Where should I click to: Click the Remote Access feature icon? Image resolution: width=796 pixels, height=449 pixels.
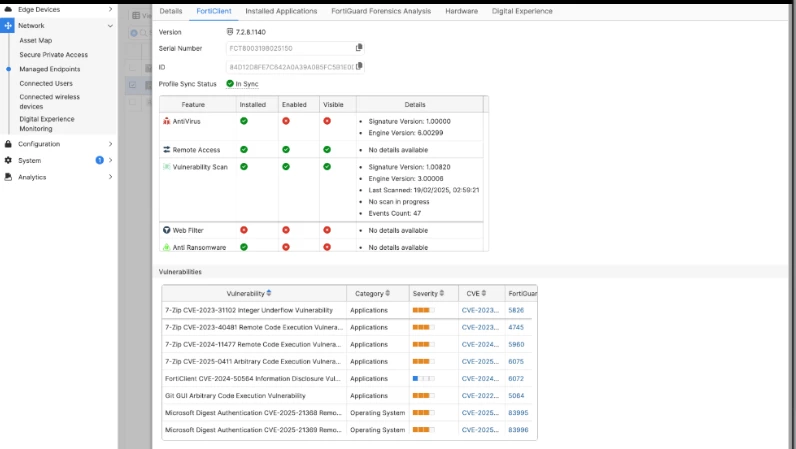click(x=167, y=150)
